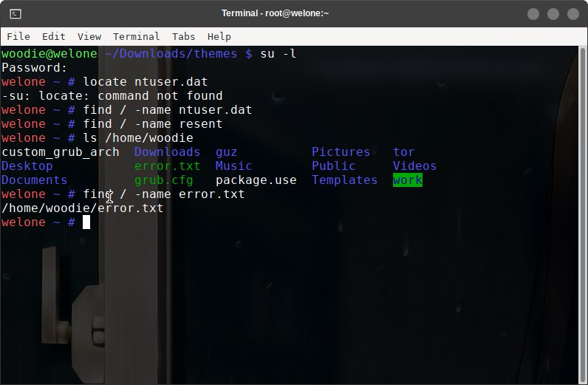
Task: Click the rightmost round window button
Action: tap(573, 14)
